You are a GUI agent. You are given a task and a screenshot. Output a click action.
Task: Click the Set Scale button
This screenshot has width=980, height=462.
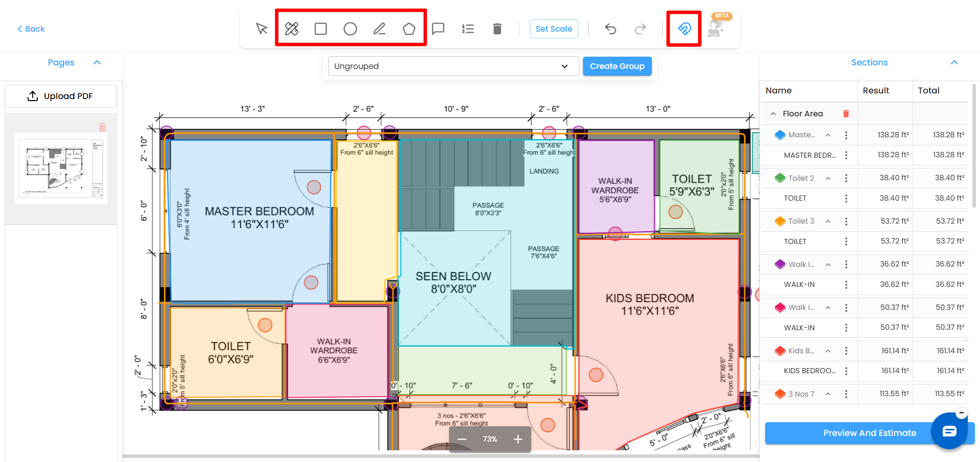coord(554,29)
